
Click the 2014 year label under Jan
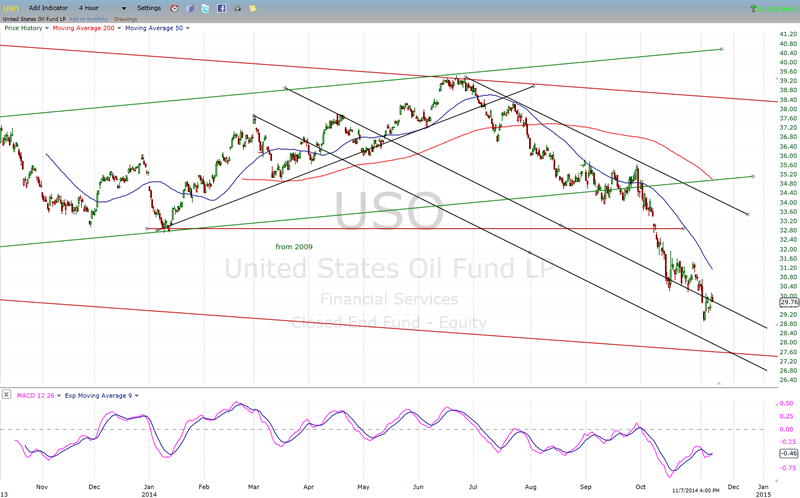[x=149, y=494]
